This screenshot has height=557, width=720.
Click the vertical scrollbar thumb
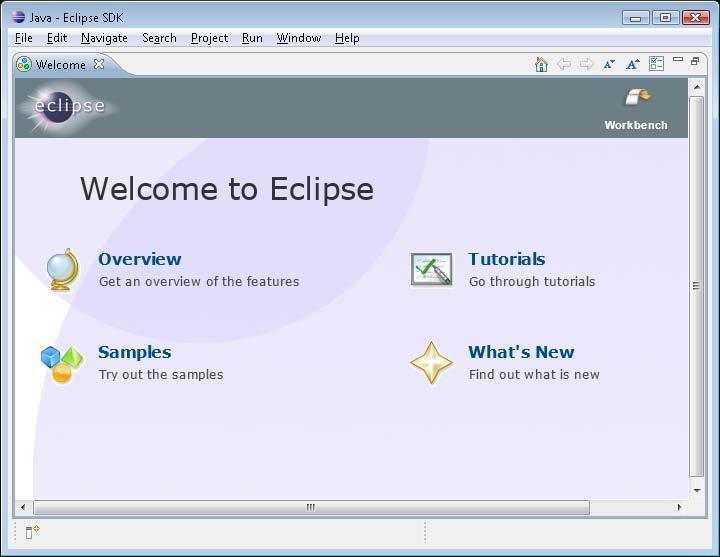[697, 287]
